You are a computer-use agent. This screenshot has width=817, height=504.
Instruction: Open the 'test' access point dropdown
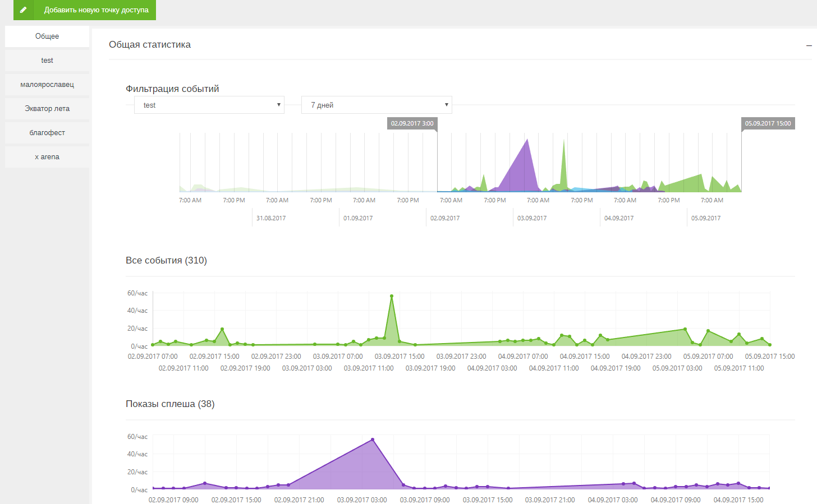pyautogui.click(x=209, y=105)
